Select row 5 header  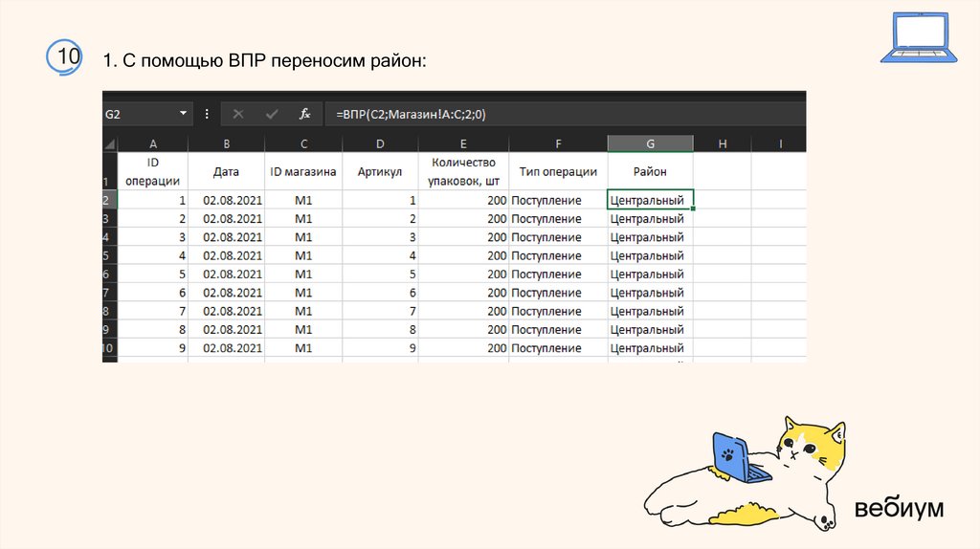109,255
